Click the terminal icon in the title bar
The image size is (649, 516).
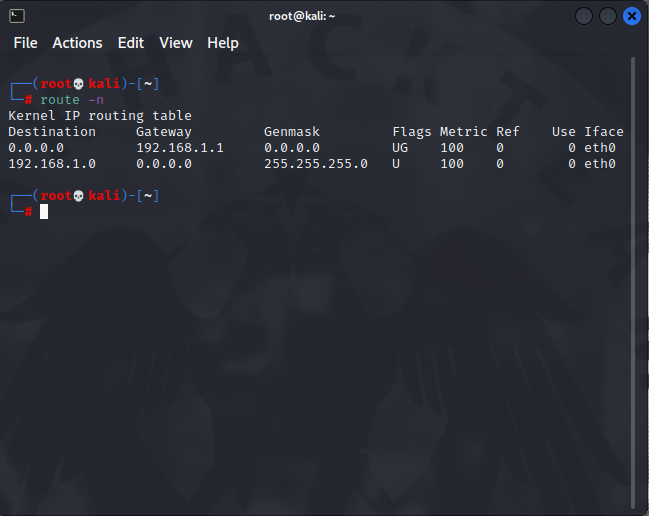coord(17,16)
